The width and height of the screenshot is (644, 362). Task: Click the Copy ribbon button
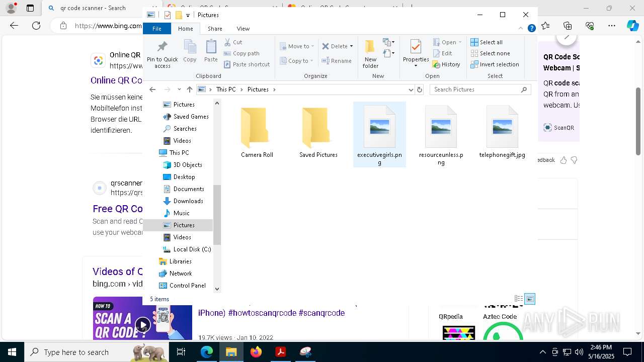click(x=190, y=51)
